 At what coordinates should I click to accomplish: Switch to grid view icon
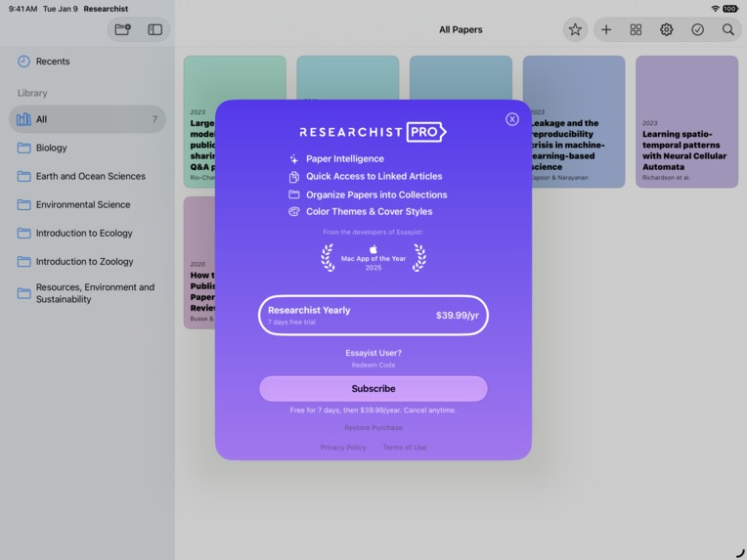point(636,29)
